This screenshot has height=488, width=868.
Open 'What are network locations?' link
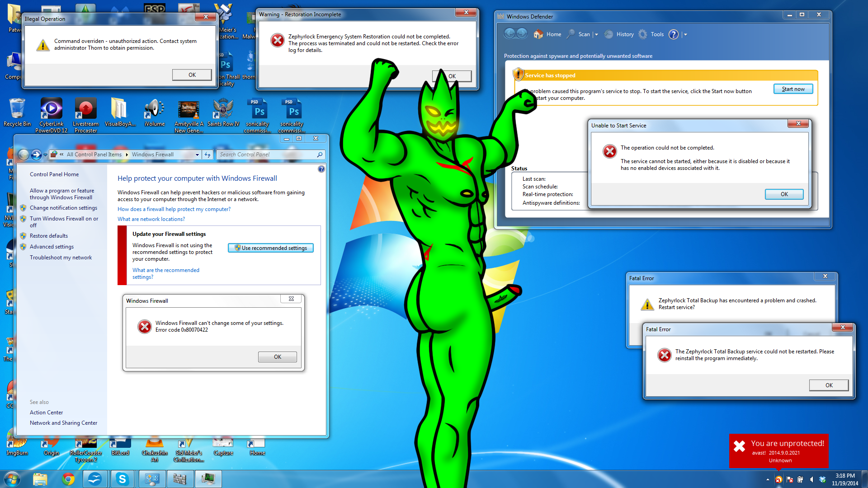151,219
